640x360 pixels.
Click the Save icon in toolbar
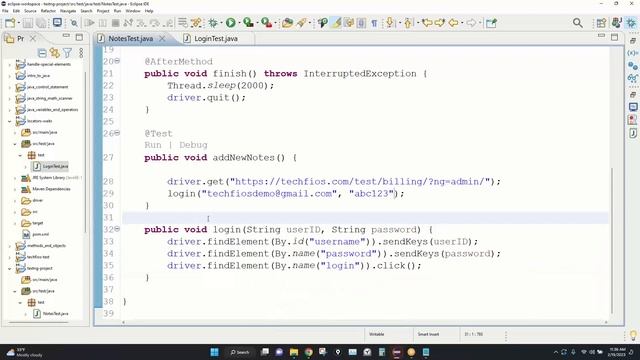[28, 23]
